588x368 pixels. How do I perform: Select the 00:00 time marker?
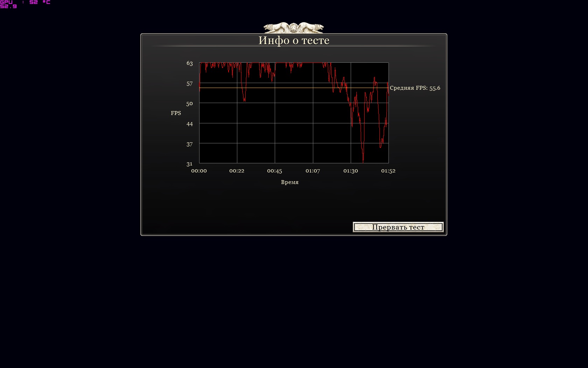(199, 171)
